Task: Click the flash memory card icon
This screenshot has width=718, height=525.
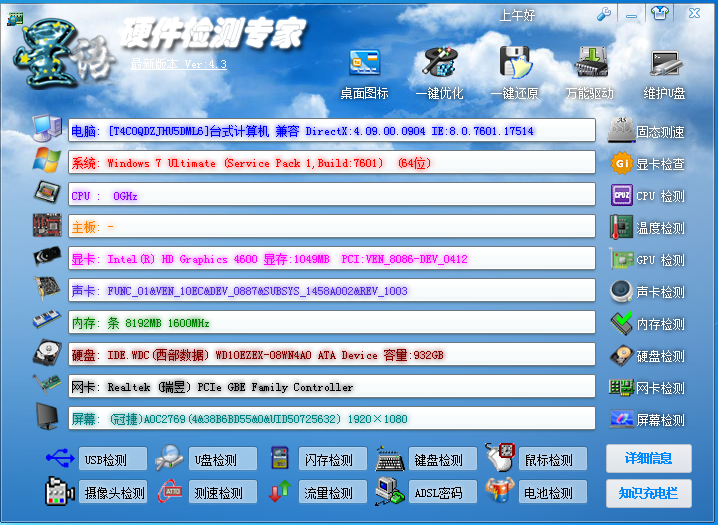Action: click(279, 458)
